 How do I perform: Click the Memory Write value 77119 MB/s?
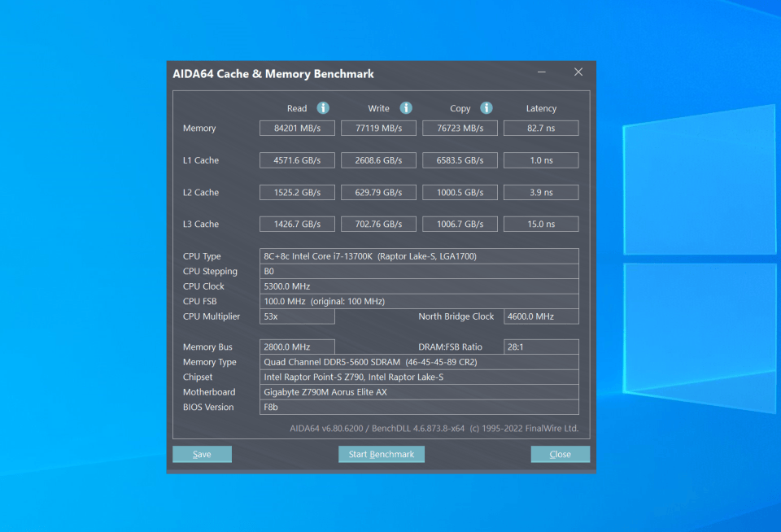[378, 128]
